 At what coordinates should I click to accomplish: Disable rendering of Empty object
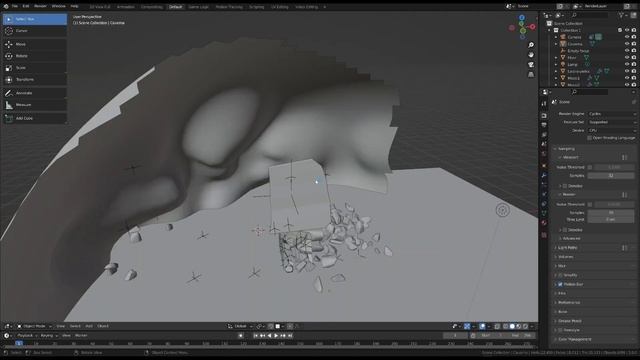coord(634,51)
